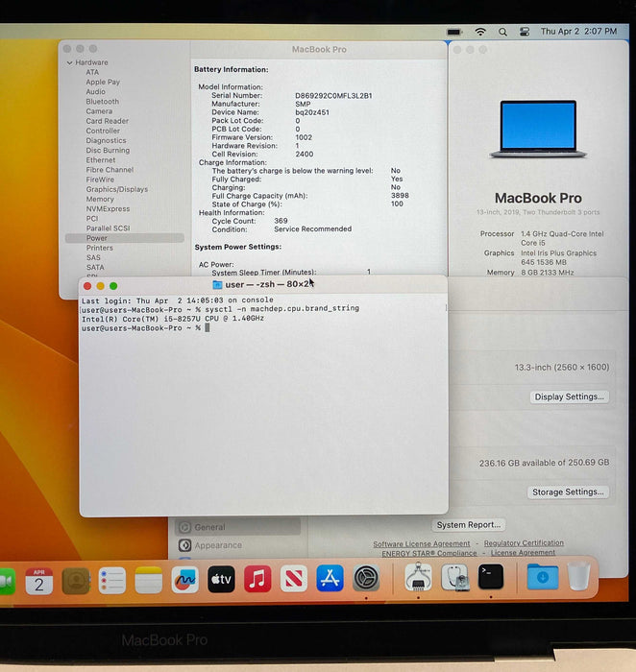The width and height of the screenshot is (636, 672).
Task: Open System Settings from the Dock
Action: (x=366, y=578)
